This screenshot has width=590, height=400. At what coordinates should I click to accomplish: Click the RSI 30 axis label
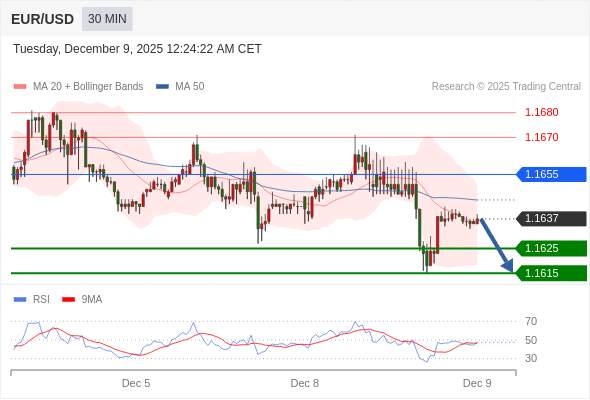click(531, 358)
